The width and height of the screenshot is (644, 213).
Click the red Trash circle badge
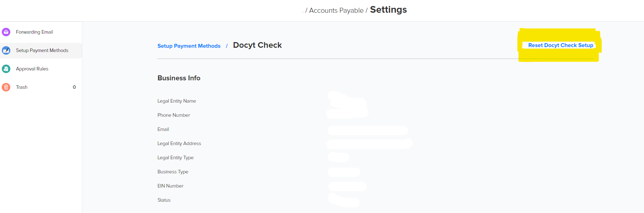point(6,87)
